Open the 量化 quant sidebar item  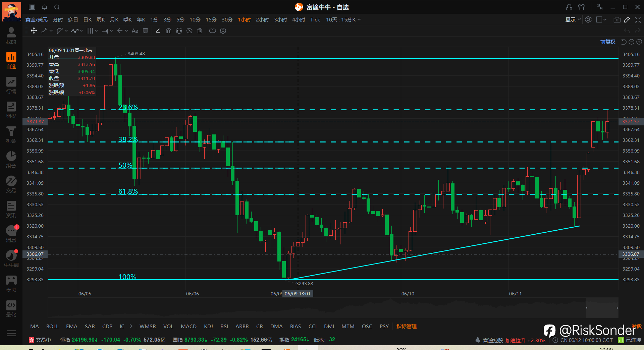point(11,309)
